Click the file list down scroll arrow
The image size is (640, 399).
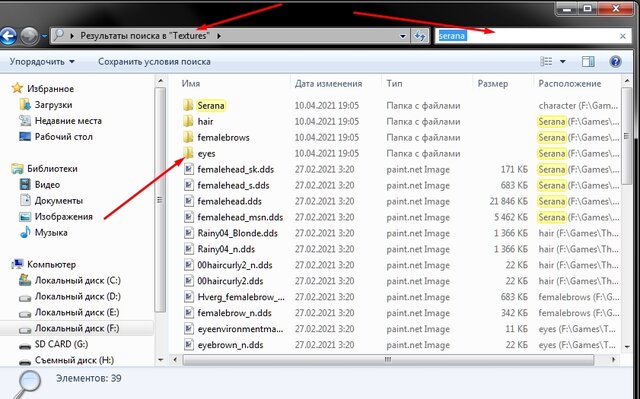(x=627, y=347)
